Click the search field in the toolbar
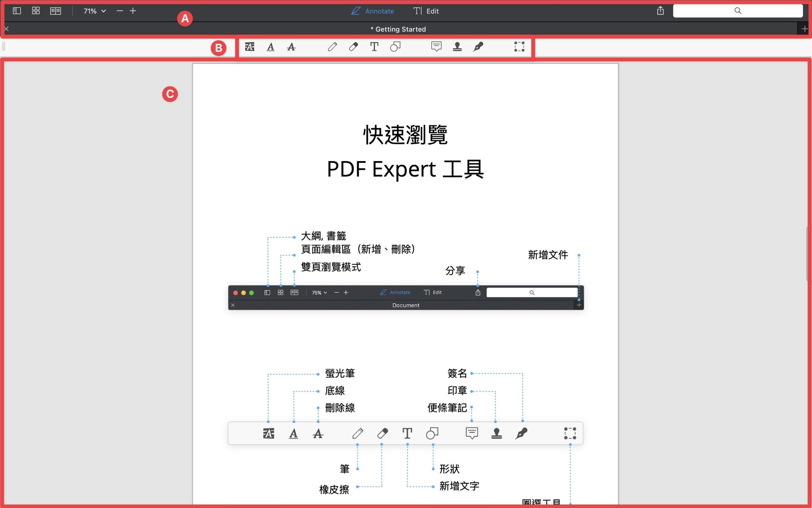Viewport: 812px width, 508px height. 738,11
